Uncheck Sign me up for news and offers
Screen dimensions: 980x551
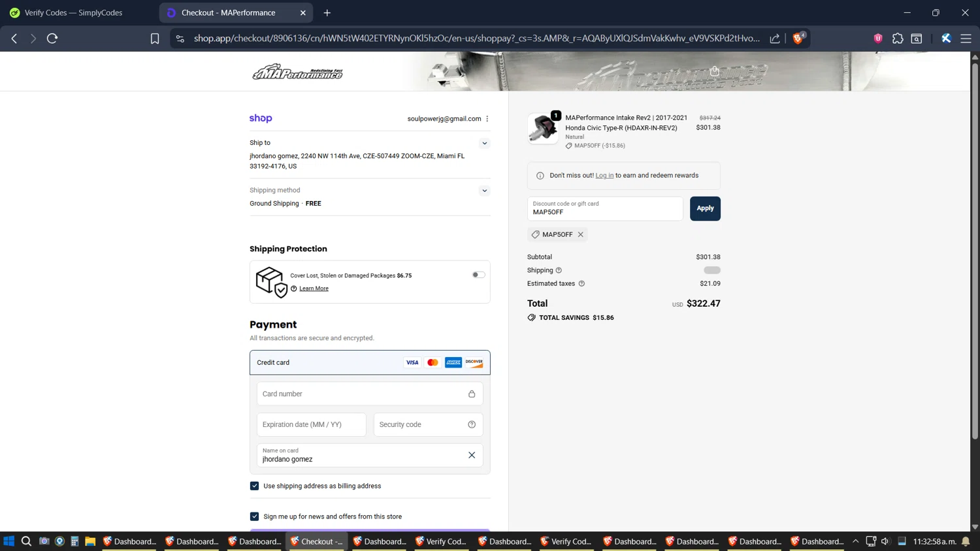(x=254, y=516)
